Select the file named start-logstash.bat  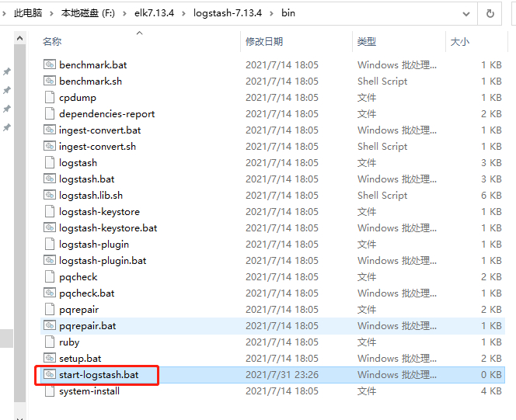point(99,375)
